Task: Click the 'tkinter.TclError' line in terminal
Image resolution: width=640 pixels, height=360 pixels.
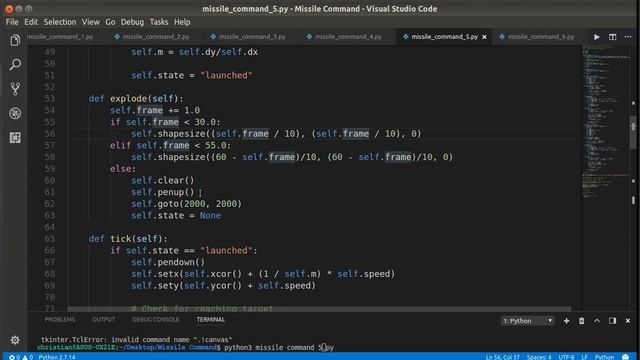Action: 136,340
